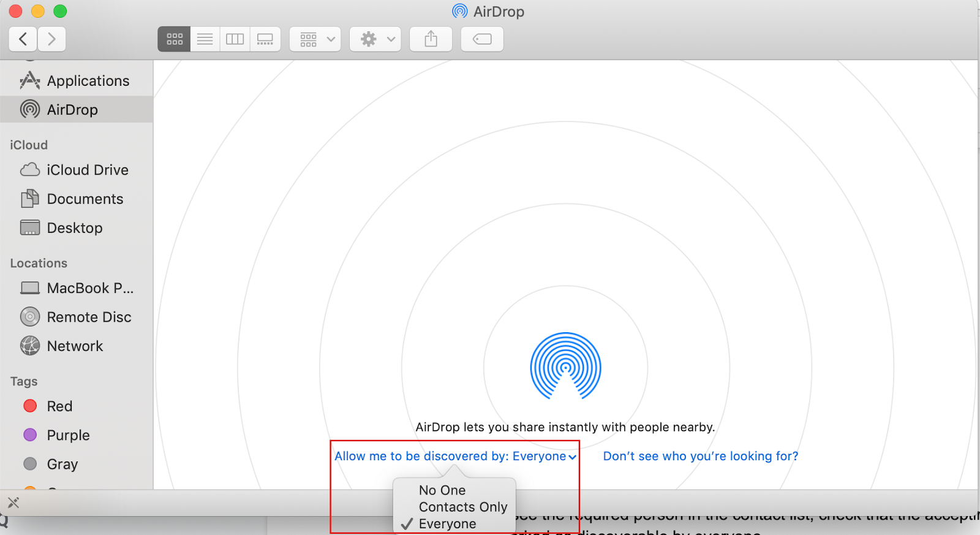Switch to gallery view
This screenshot has width=980, height=535.
pos(265,39)
